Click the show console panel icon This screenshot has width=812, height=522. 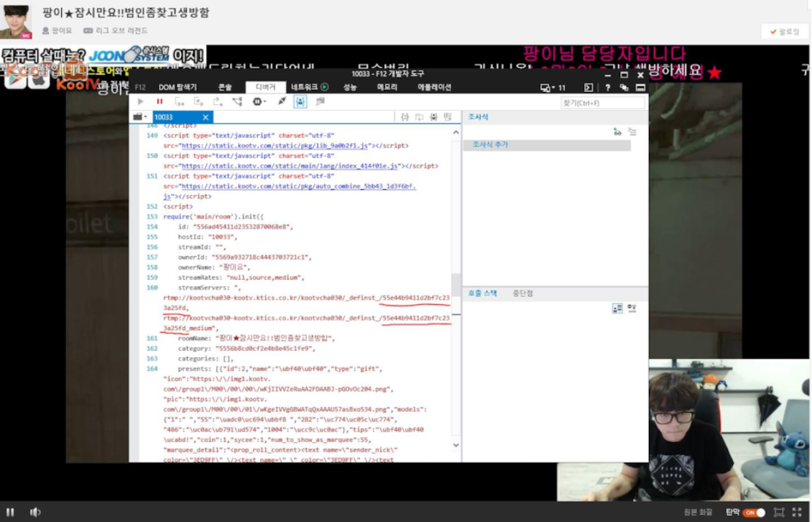point(589,88)
